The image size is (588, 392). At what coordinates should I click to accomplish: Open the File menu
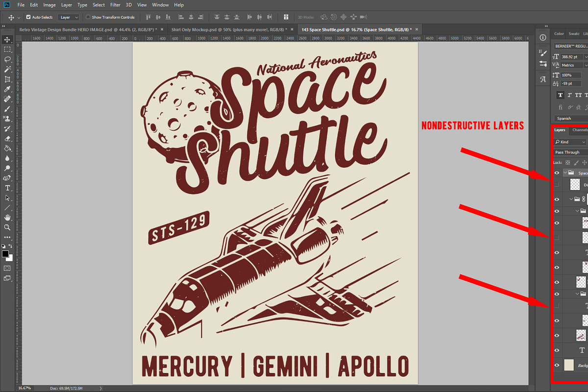pos(21,5)
